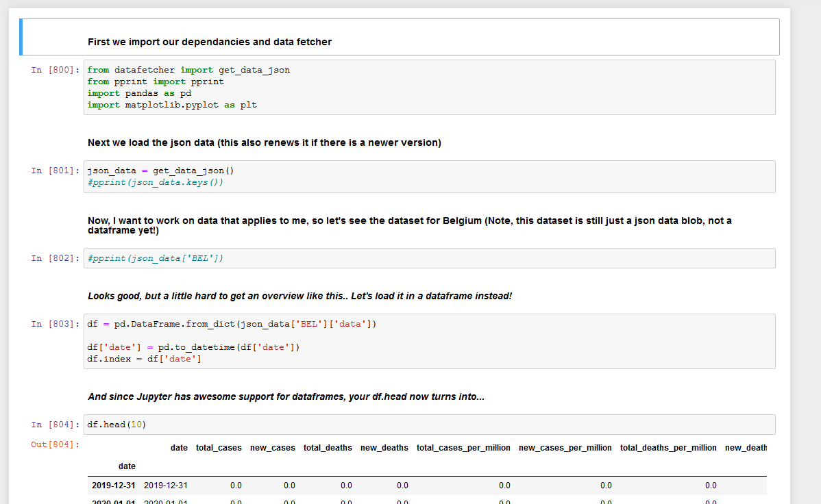Click the In [802] prompt label
The width and height of the screenshot is (821, 504).
tap(56, 258)
